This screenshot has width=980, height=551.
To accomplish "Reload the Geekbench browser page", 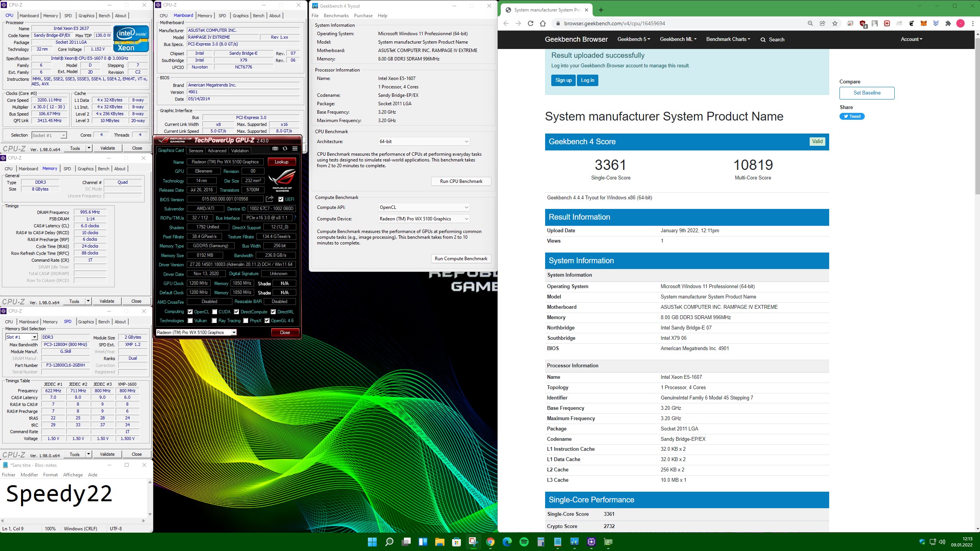I will (x=531, y=23).
